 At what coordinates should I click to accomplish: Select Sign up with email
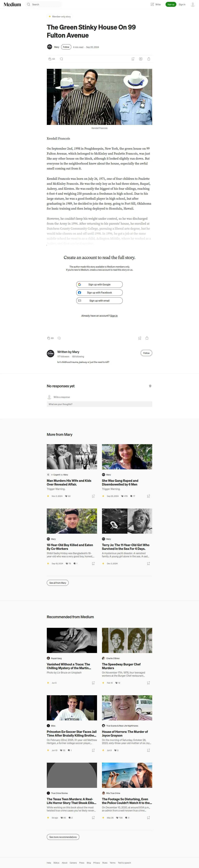99,301
